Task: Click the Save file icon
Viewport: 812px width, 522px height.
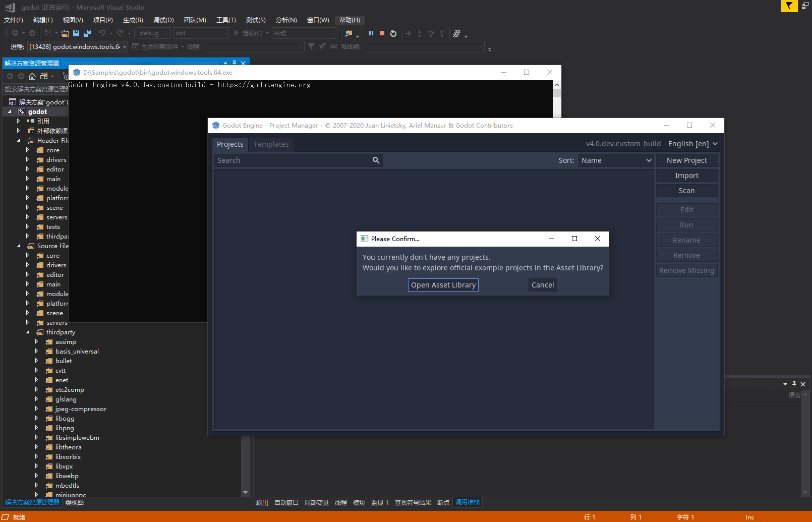Action: point(76,33)
